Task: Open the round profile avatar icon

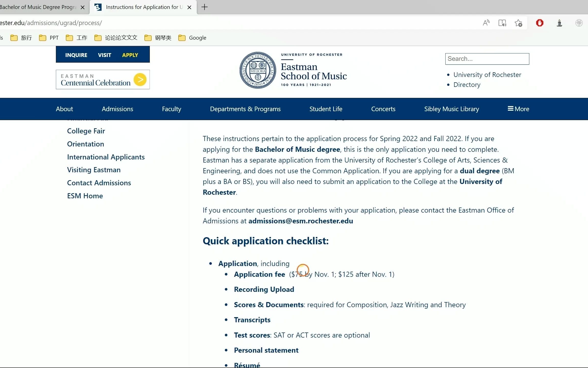Action: tap(579, 23)
